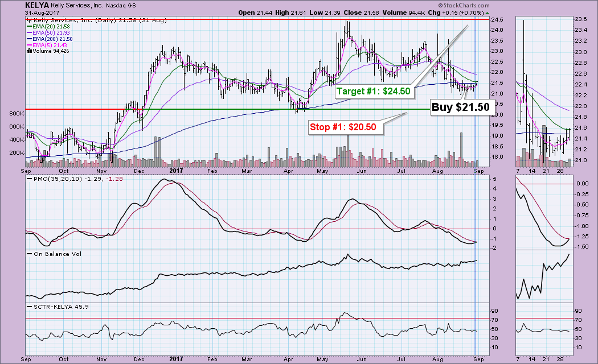The height and width of the screenshot is (364, 598).
Task: Click the "May" label under the main price panel
Action: click(323, 171)
